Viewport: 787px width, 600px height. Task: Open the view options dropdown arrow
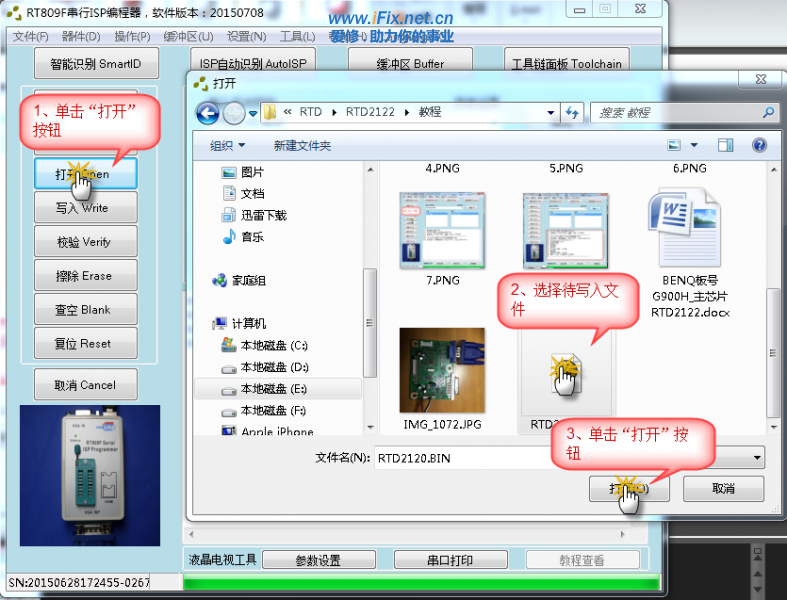coord(694,145)
